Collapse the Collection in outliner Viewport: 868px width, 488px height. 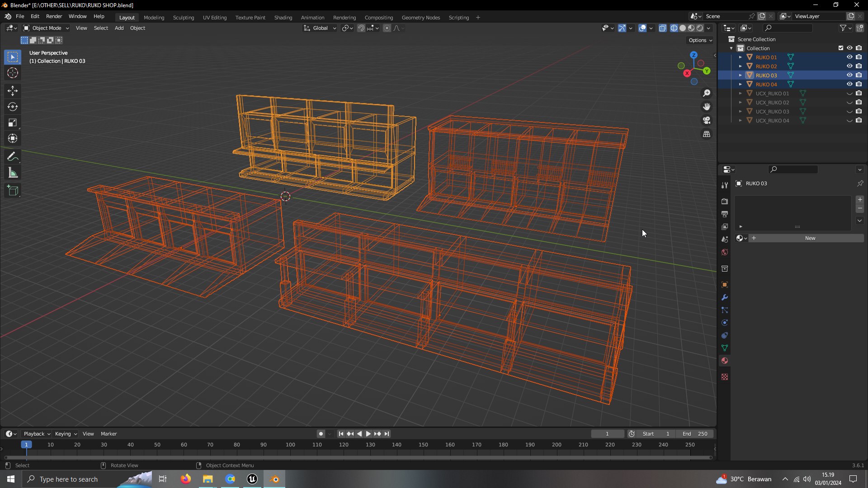(x=731, y=48)
